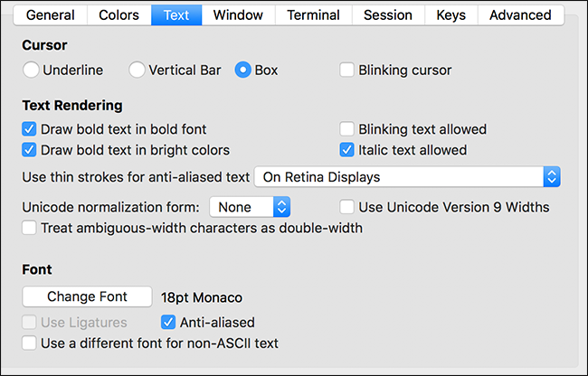Uncheck Draw bold text in bold font

[30, 129]
